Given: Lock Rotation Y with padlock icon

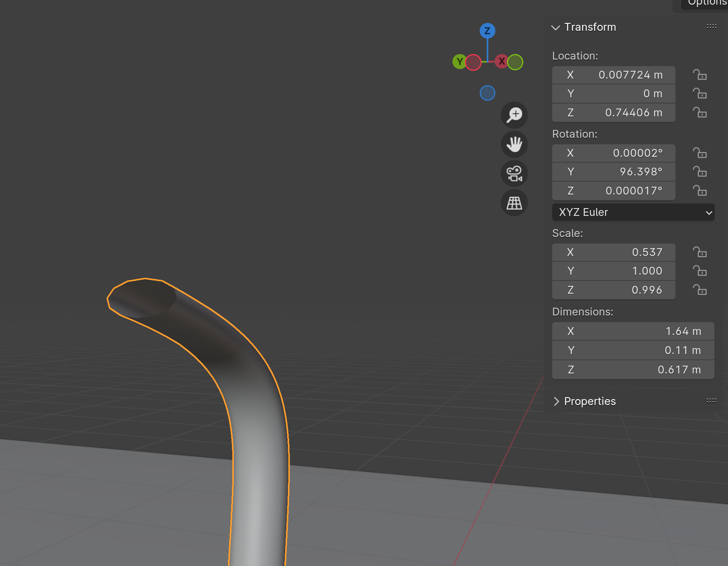Looking at the screenshot, I should (x=700, y=172).
